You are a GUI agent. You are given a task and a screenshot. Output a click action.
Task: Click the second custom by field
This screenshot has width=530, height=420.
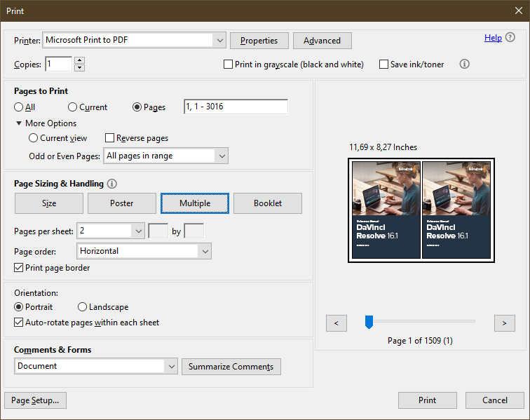coord(194,231)
